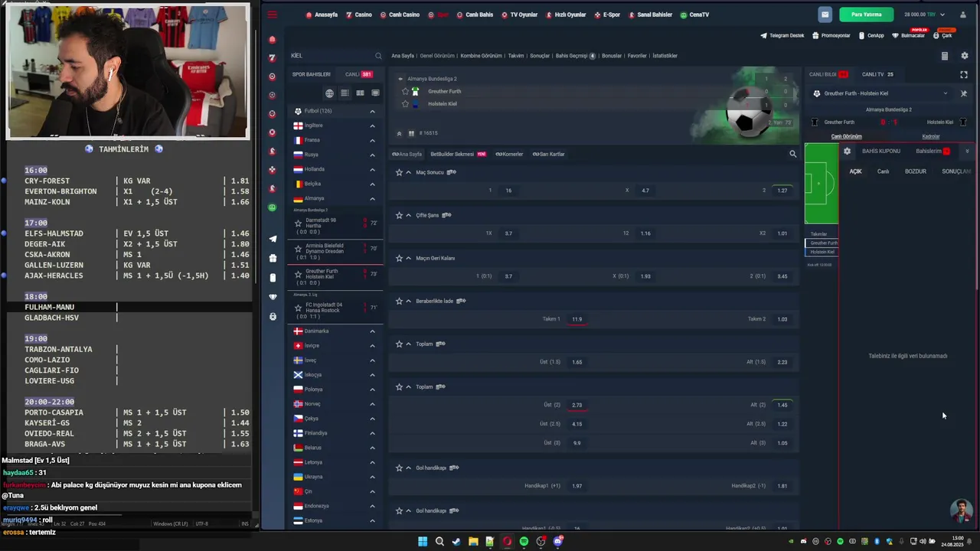Viewport: 980px width, 551px height.
Task: Favorite the Arminia Bielefeld - Dynamo Dresden match
Action: (x=299, y=249)
